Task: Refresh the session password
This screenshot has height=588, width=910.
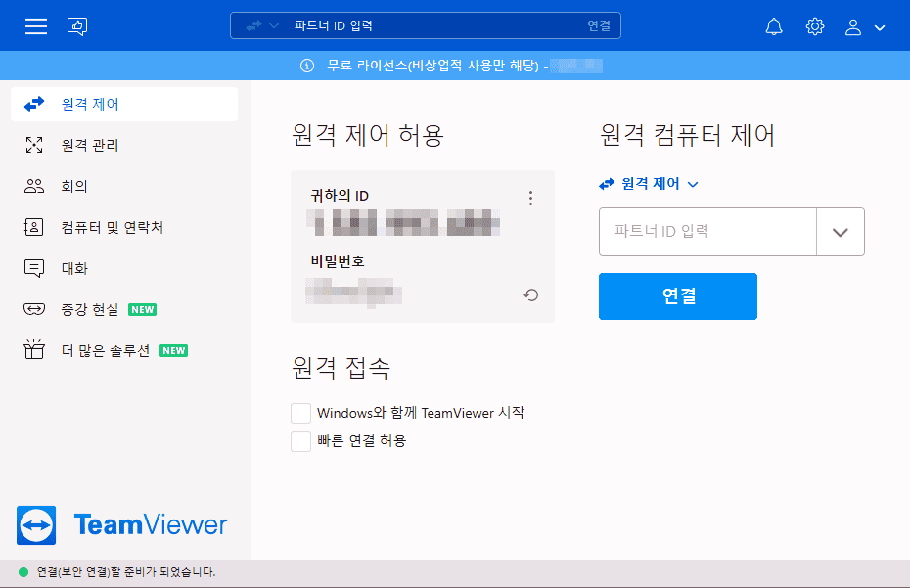Action: [x=530, y=294]
